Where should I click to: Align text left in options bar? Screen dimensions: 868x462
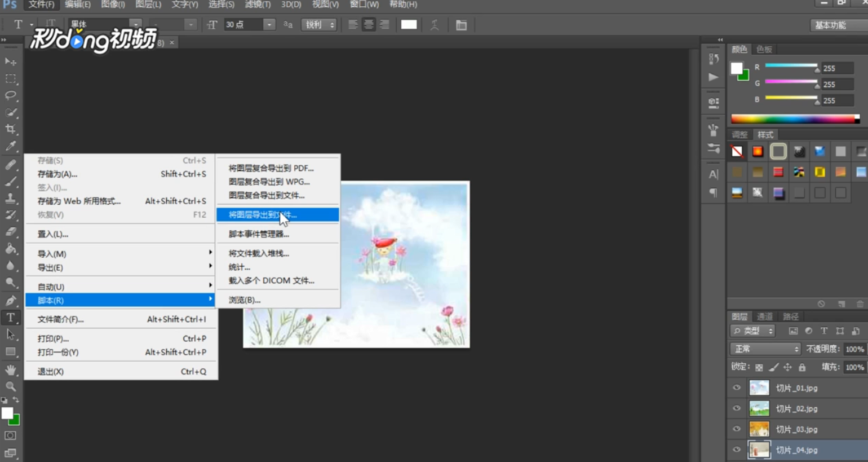(x=353, y=25)
